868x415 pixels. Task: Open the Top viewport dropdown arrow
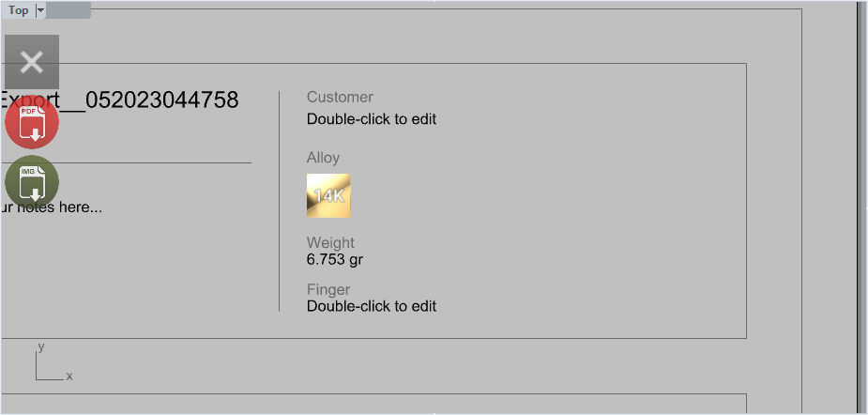(x=39, y=10)
